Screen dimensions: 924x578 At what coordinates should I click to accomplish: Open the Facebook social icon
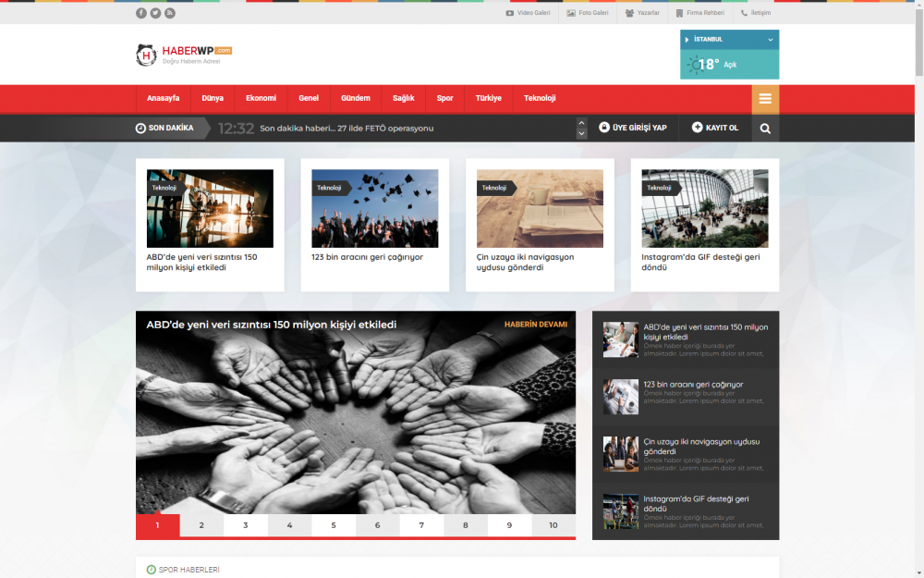pos(141,13)
